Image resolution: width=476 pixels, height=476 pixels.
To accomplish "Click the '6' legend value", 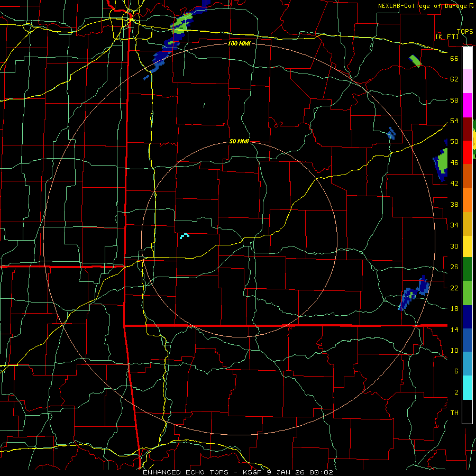I will coord(456,371).
